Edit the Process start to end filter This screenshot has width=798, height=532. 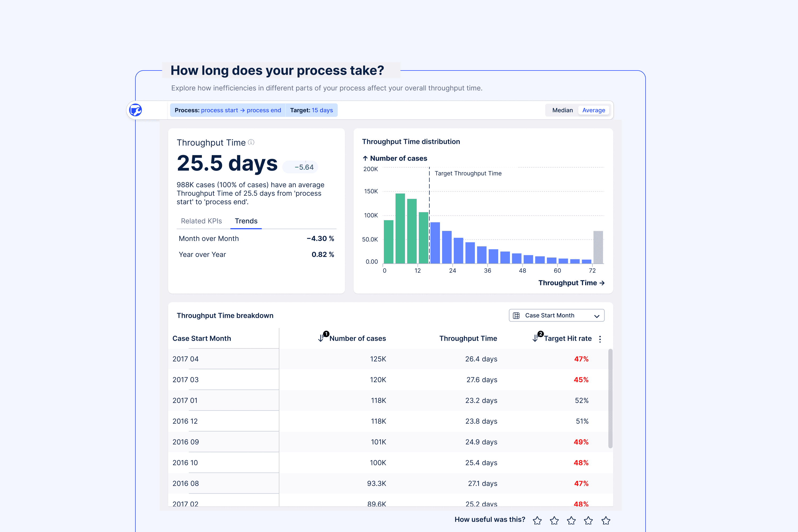click(228, 110)
